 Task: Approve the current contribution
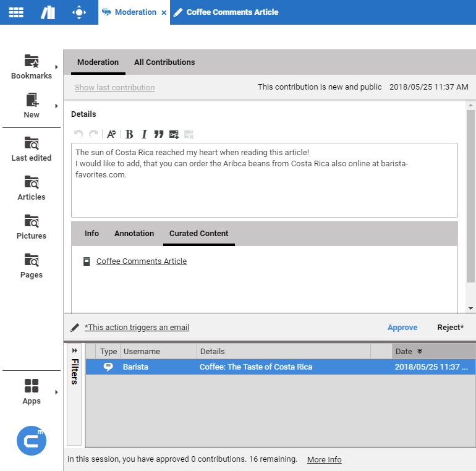click(x=402, y=328)
